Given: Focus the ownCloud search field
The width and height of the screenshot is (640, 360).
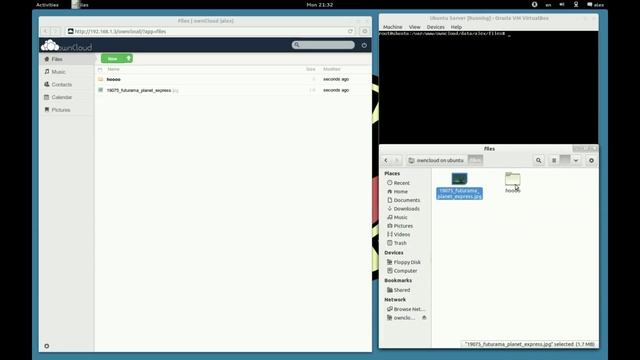Looking at the screenshot, I should tap(323, 45).
